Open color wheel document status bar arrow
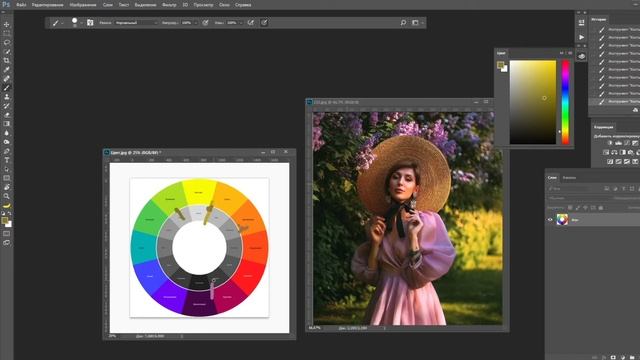Screen dimensions: 640x360 click(x=182, y=336)
